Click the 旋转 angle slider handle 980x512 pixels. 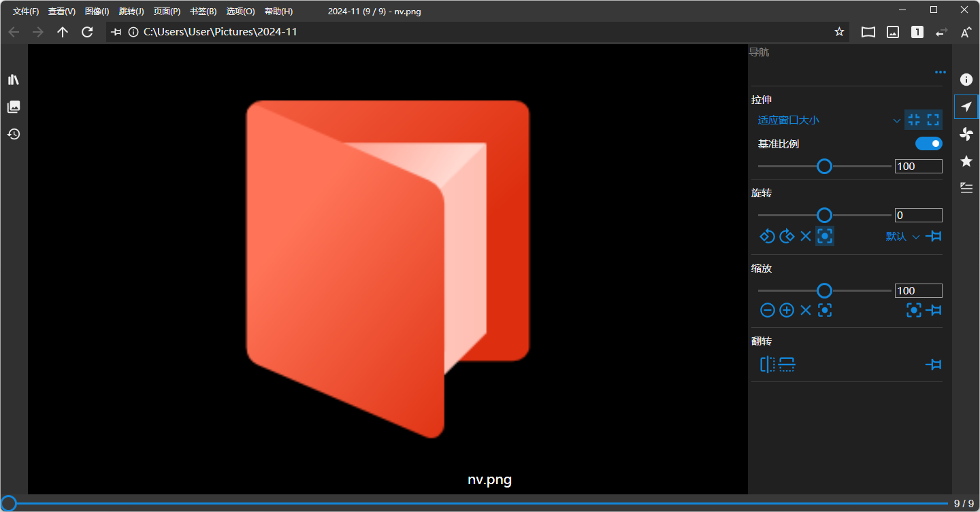coord(824,215)
